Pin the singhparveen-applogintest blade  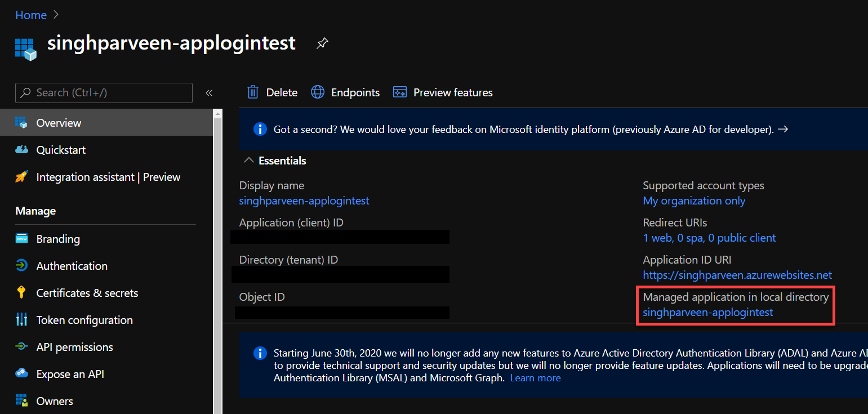point(322,43)
